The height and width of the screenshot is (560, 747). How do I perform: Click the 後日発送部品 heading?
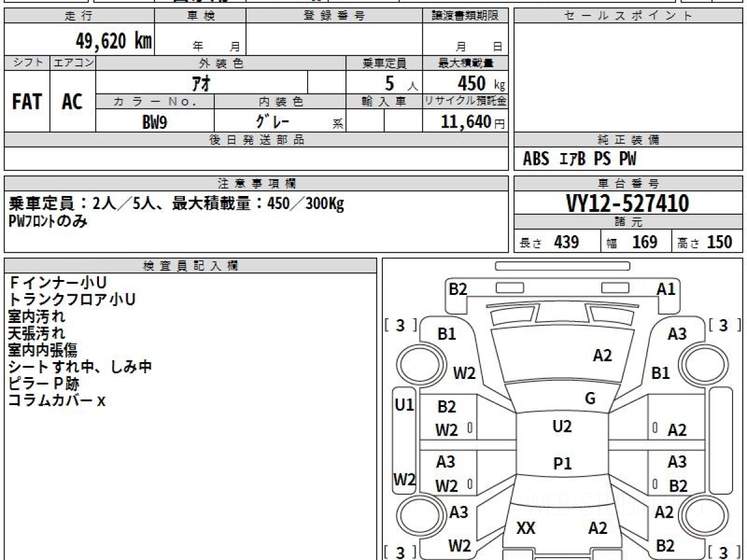(x=256, y=140)
